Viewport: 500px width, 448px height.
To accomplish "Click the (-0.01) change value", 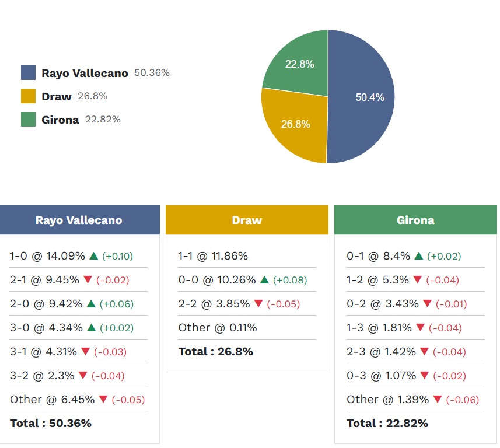I will point(451,304).
